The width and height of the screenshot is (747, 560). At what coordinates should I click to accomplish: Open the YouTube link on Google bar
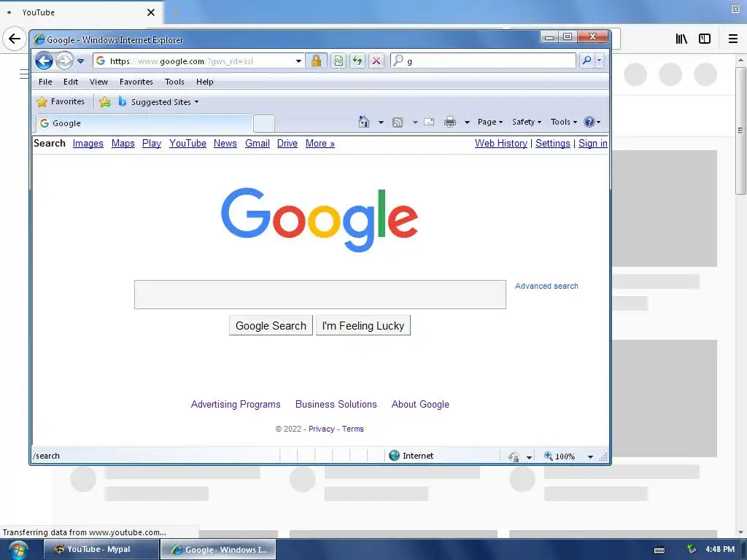point(187,144)
